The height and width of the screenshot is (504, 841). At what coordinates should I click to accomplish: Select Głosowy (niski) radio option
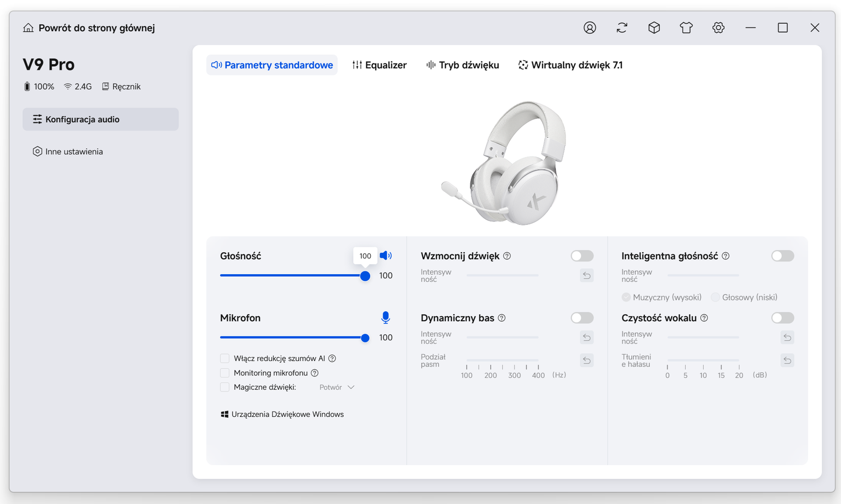715,297
